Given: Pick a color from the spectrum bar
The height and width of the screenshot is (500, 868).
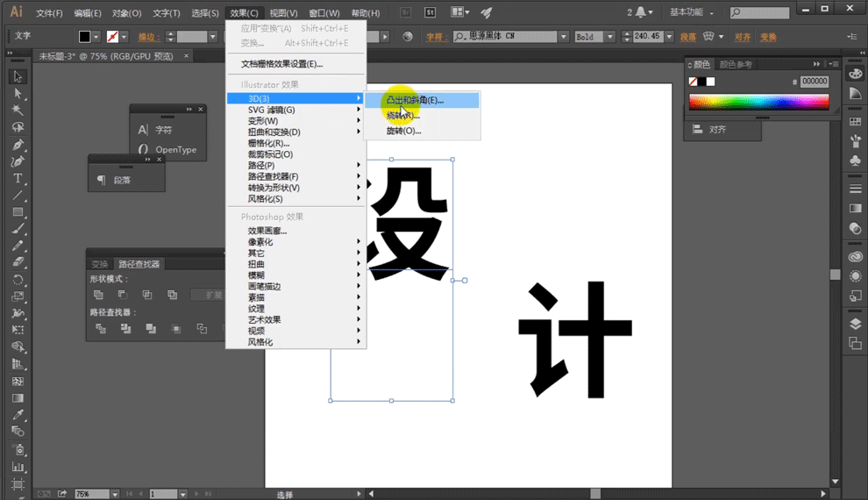Looking at the screenshot, I should 758,102.
